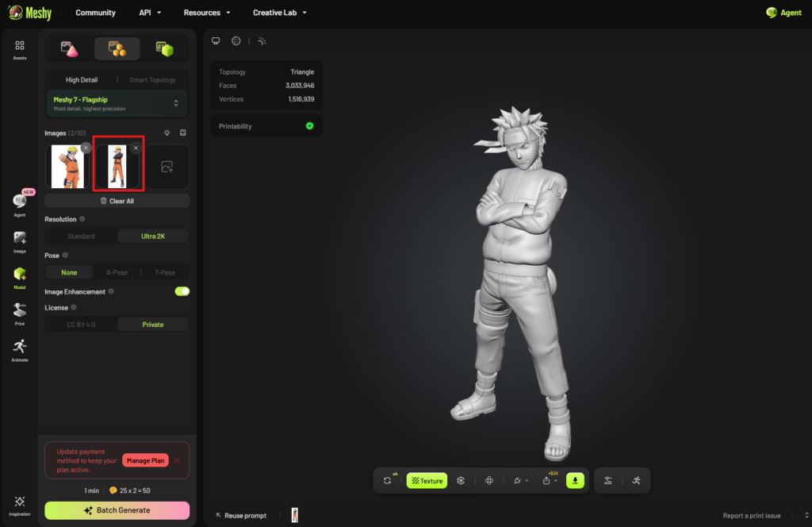The width and height of the screenshot is (812, 527).
Task: Click the Clear All button
Action: [117, 201]
